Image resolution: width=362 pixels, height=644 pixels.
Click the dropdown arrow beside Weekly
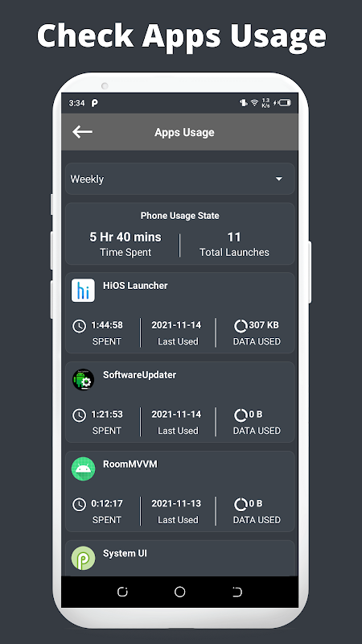(x=279, y=179)
